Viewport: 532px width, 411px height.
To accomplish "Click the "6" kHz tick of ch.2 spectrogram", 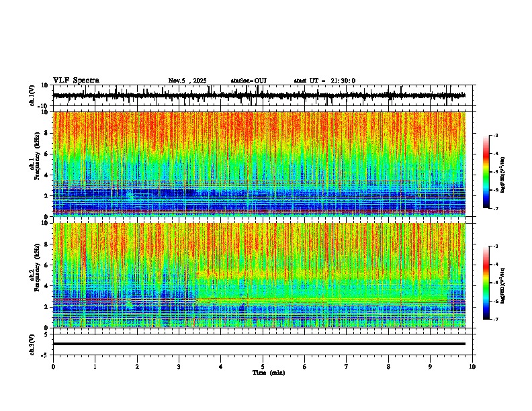I will [46, 265].
